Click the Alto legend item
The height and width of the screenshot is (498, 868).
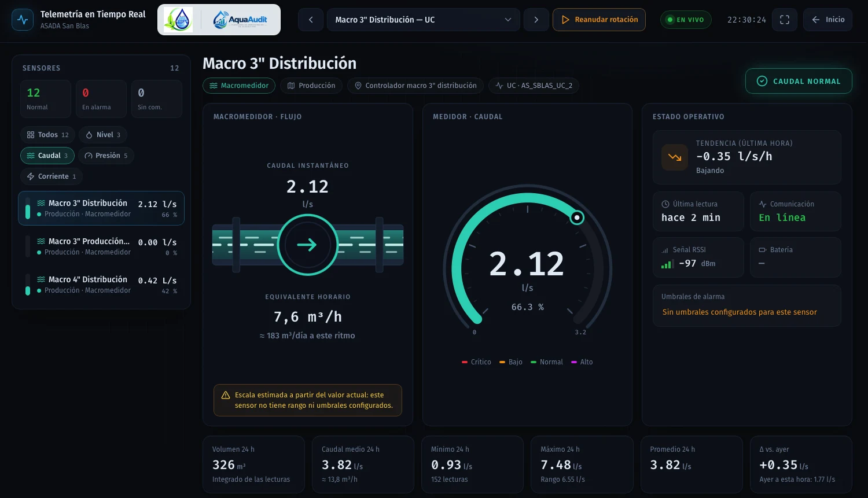coord(582,362)
